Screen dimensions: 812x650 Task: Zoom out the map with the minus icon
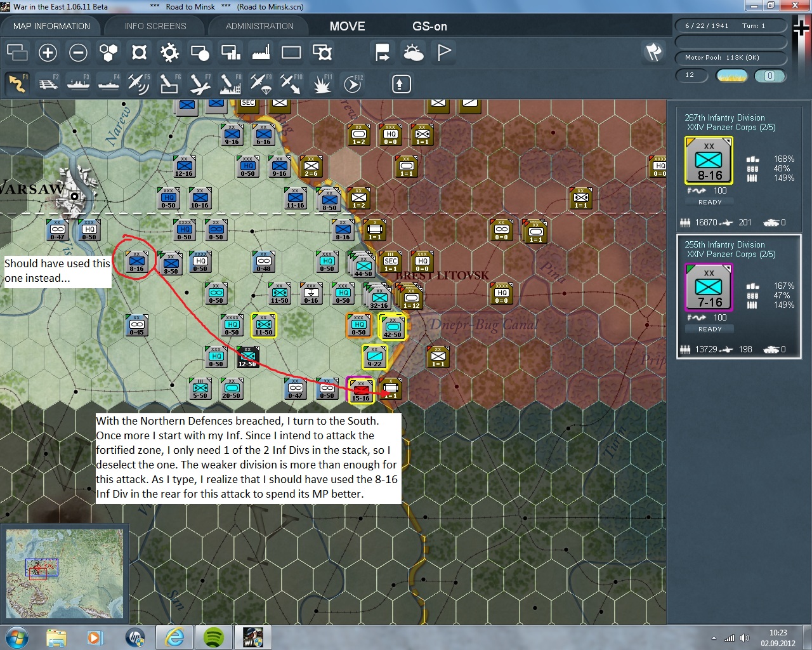pyautogui.click(x=78, y=52)
